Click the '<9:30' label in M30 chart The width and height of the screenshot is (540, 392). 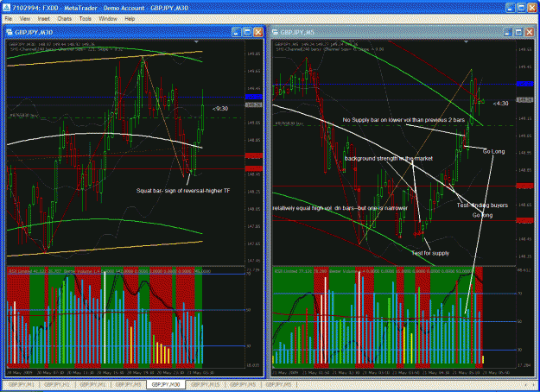point(220,109)
